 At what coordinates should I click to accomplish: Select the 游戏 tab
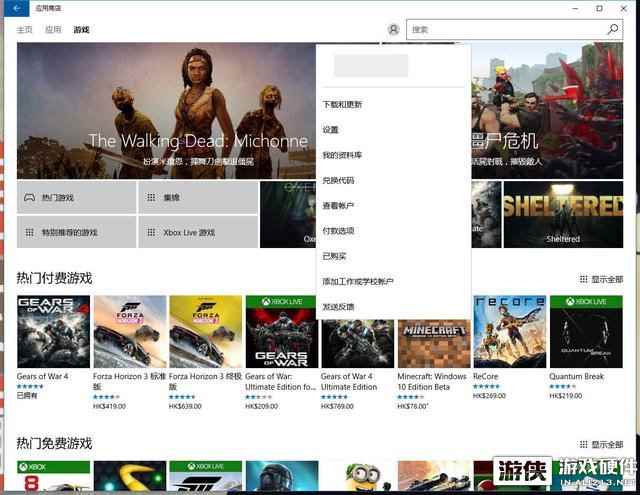81,29
